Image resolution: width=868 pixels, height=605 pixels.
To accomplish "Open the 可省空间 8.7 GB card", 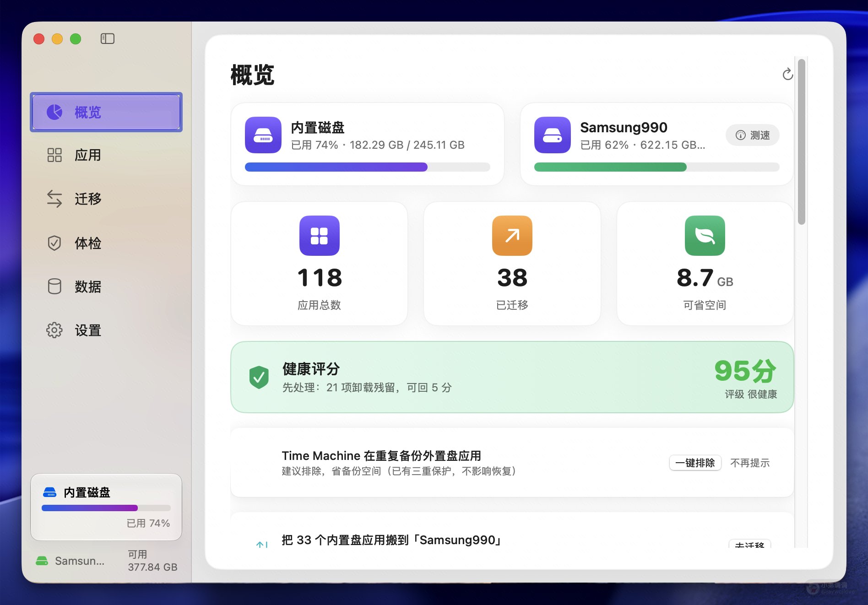I will pyautogui.click(x=705, y=264).
